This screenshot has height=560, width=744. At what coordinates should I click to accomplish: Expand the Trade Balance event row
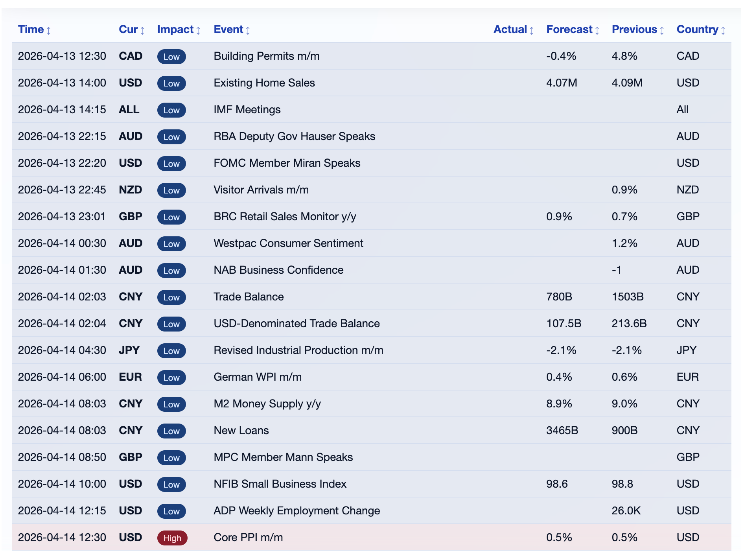(x=249, y=297)
